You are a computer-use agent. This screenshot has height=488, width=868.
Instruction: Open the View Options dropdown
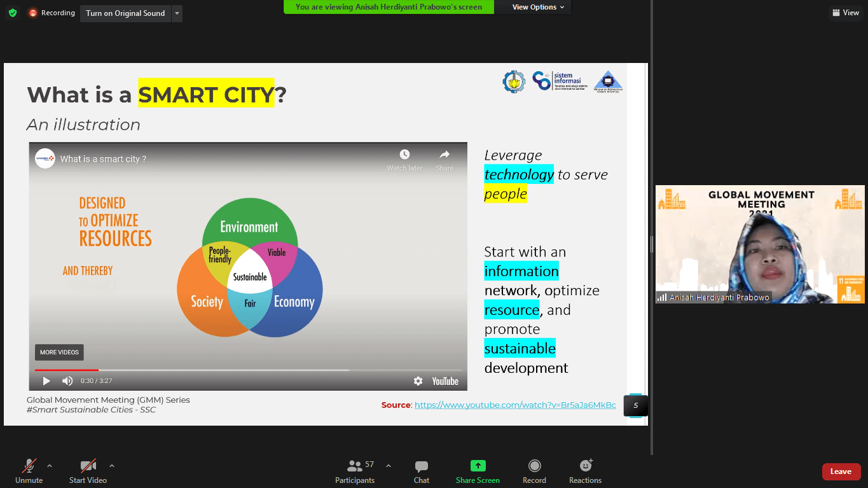pyautogui.click(x=534, y=7)
